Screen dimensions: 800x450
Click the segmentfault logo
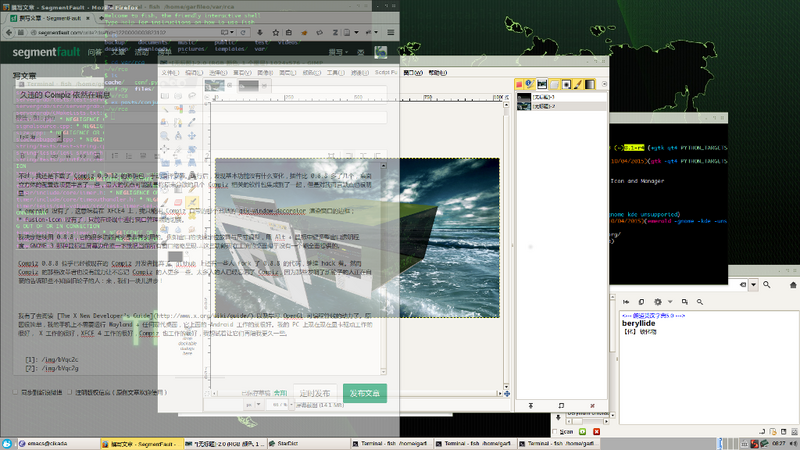pos(46,52)
